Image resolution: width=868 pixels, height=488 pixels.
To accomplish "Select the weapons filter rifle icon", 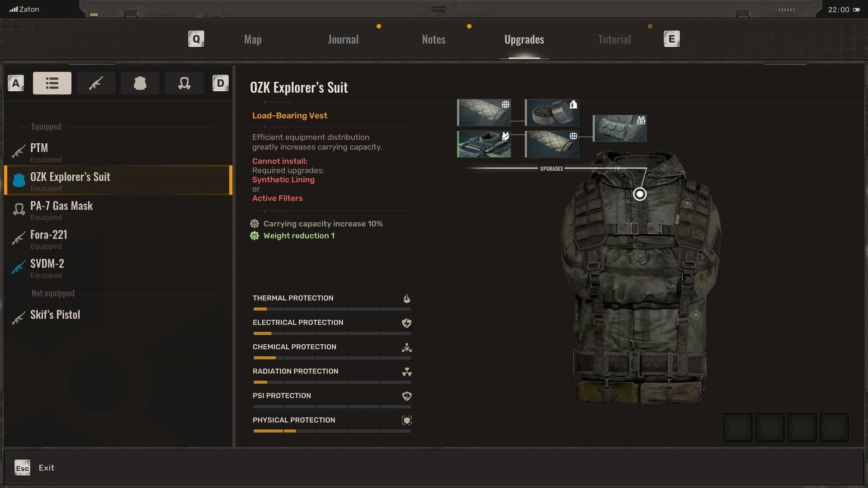I will (96, 83).
